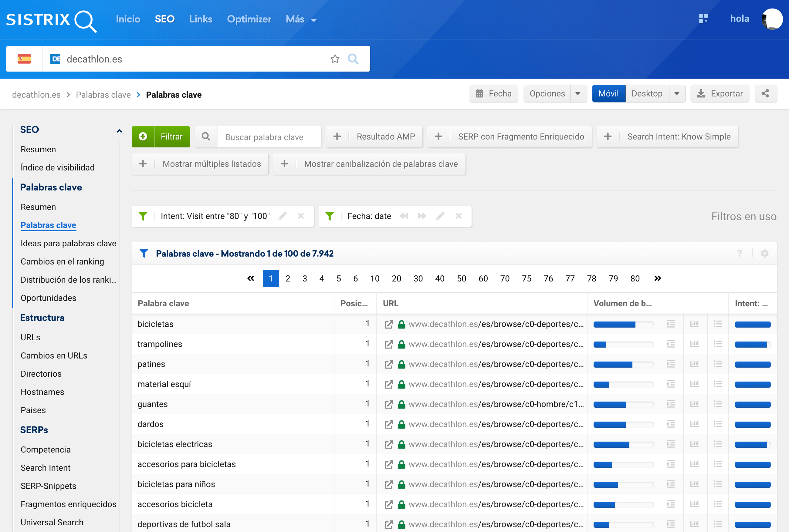Click the green Filtrar button

tap(161, 137)
